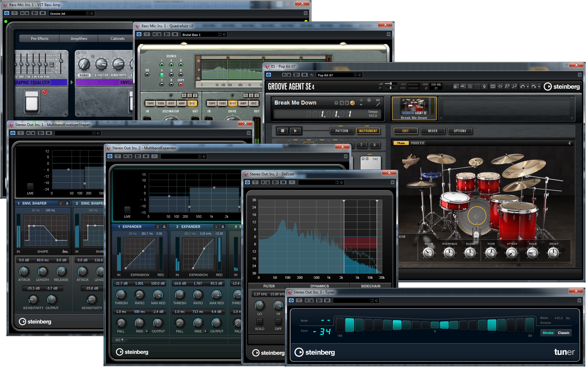Toggle power button of DeEsser plugin
Image resolution: width=588 pixels, height=368 pixels.
click(x=247, y=182)
